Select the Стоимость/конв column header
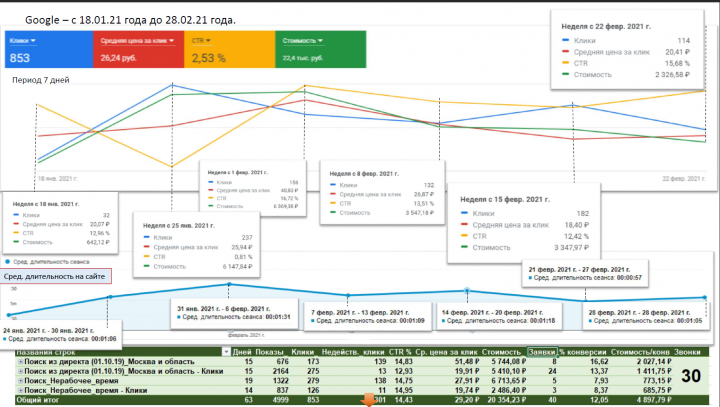The height and width of the screenshot is (407, 720). tap(640, 352)
